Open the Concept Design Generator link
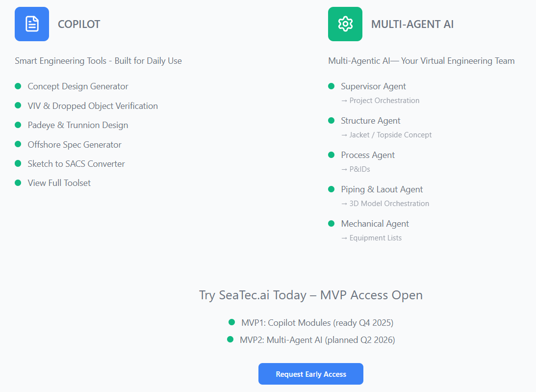This screenshot has width=536, height=392. click(78, 86)
